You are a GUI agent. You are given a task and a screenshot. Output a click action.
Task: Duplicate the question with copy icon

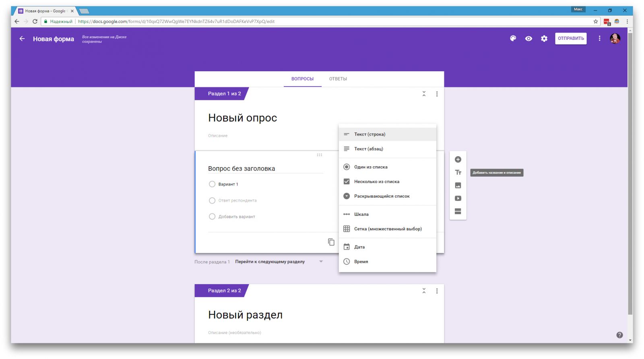(x=331, y=242)
